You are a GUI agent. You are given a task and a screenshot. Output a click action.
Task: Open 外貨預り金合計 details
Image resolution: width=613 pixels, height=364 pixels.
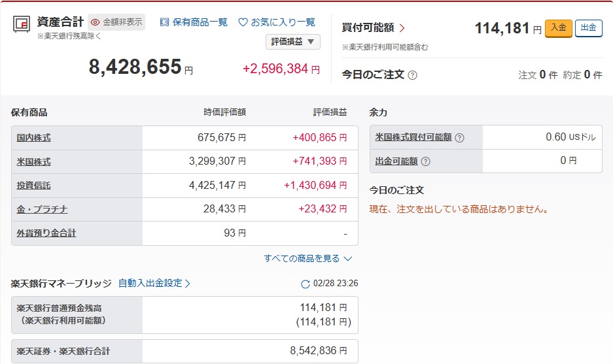click(x=46, y=233)
